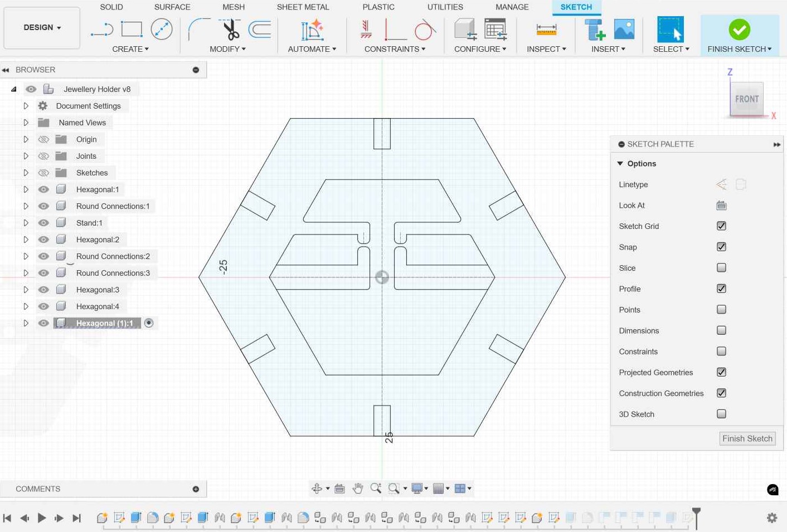Switch to the SHEET METAL tab
Image resolution: width=787 pixels, height=532 pixels.
(x=303, y=7)
